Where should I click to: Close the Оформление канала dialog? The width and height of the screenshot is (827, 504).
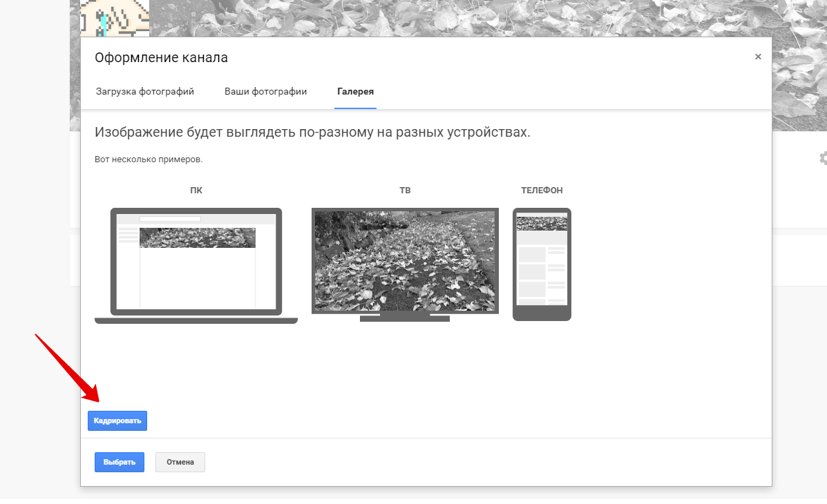coord(758,57)
